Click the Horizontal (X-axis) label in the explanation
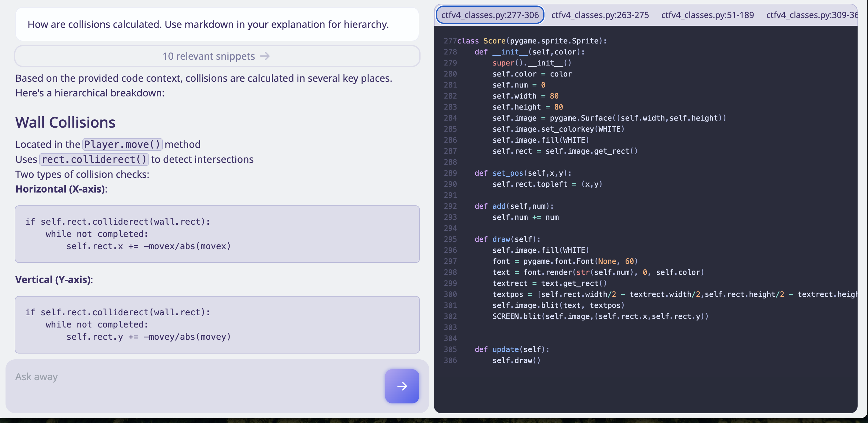868x423 pixels. coord(61,189)
